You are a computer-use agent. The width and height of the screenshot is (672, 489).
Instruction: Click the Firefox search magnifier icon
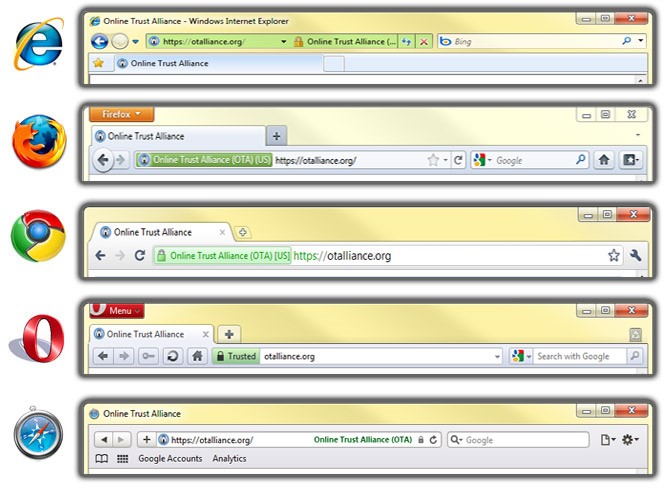581,160
